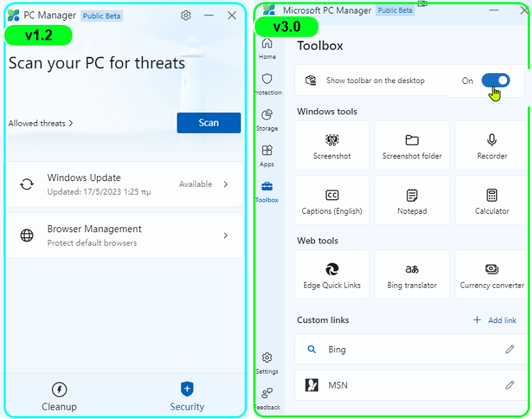Open the Screenshot folder tile
Image resolution: width=532 pixels, height=419 pixels.
[x=412, y=146]
